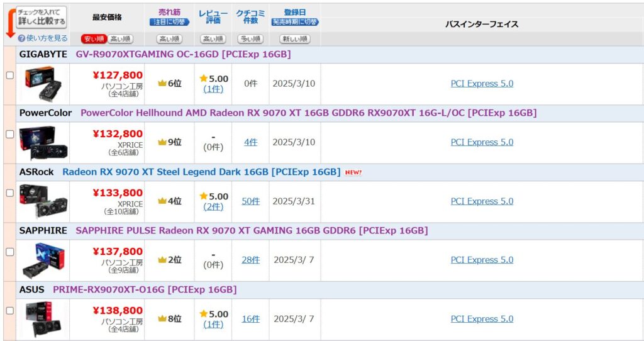Open Radeon RX 9070 XT Steel Legend Dark link
644x341 pixels.
click(201, 172)
